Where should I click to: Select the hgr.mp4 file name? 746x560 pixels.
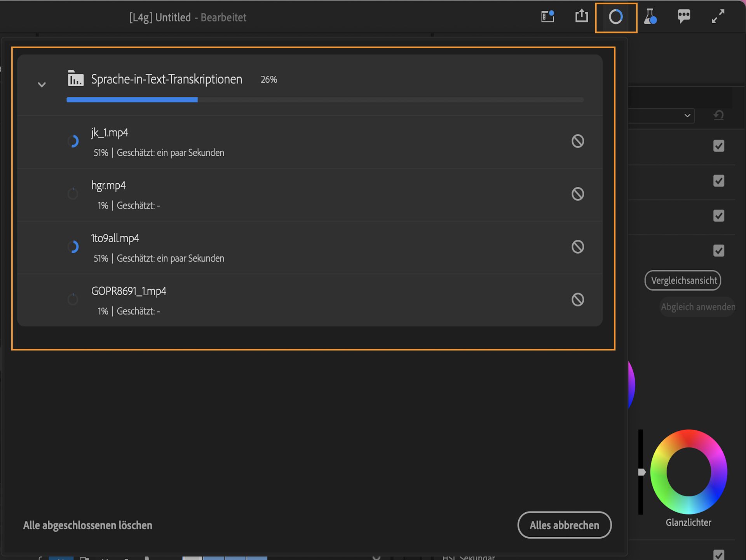108,186
